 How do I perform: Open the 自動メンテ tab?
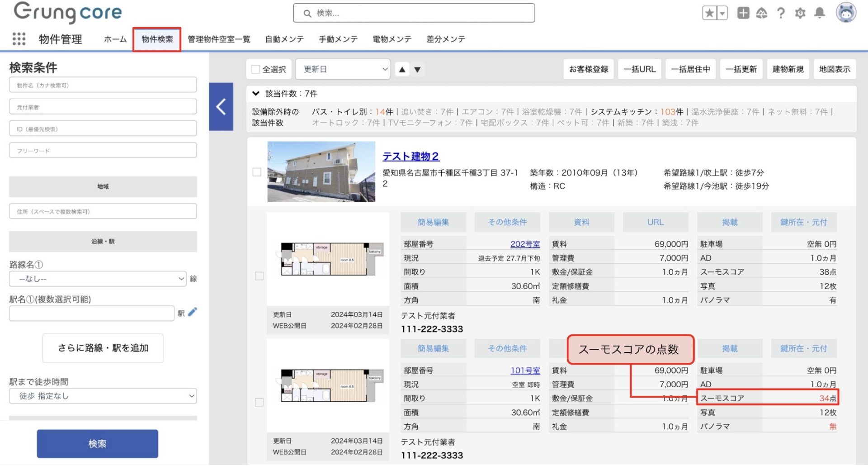pos(284,39)
